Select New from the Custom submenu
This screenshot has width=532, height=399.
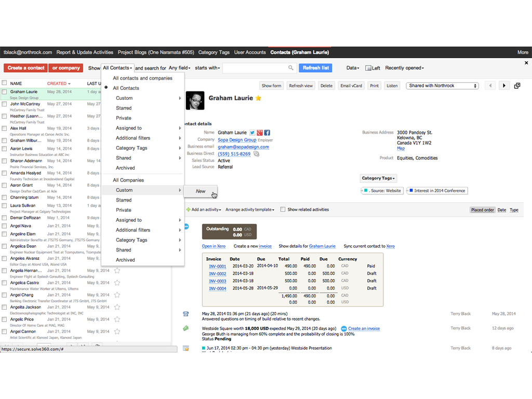201,191
